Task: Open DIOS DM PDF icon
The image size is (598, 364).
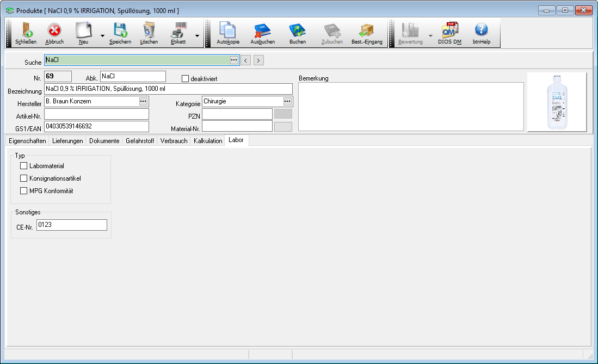Action: tap(449, 32)
